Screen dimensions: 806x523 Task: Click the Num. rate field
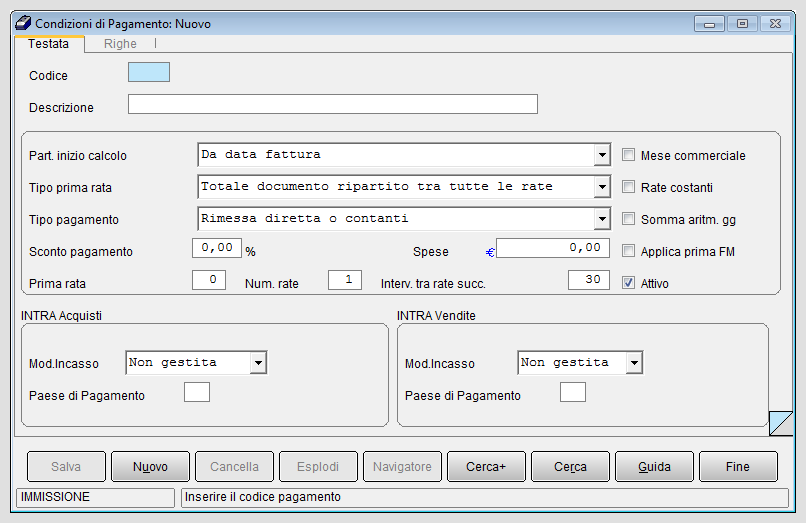point(345,280)
